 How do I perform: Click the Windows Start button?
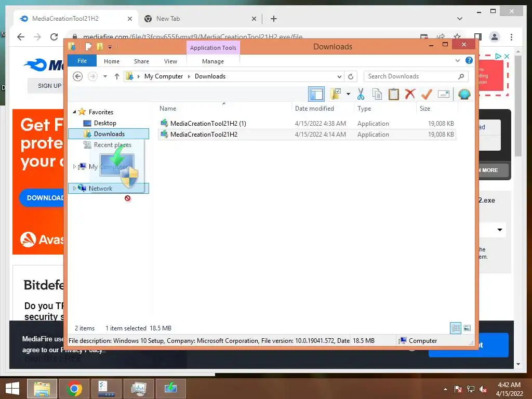click(x=12, y=388)
